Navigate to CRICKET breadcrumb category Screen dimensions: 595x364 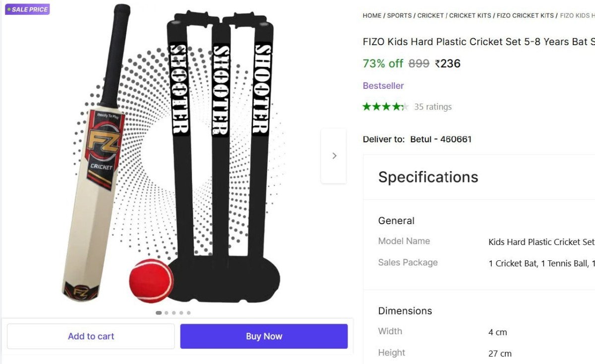pos(430,15)
